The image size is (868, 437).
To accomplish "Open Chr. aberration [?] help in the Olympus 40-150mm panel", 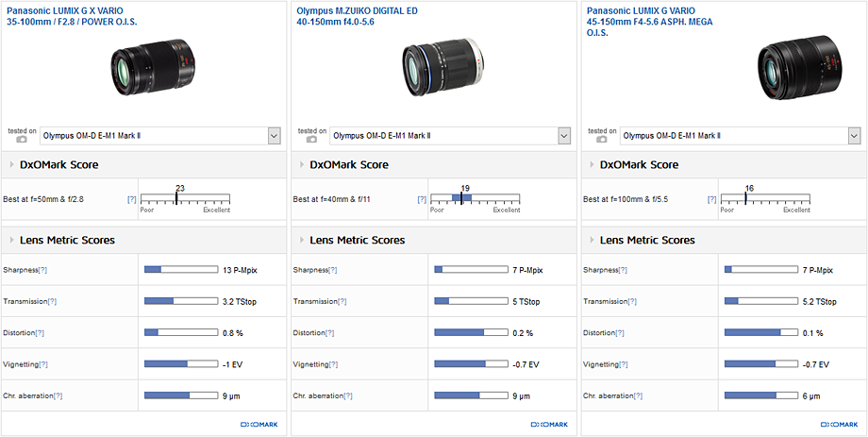I will pyautogui.click(x=347, y=396).
